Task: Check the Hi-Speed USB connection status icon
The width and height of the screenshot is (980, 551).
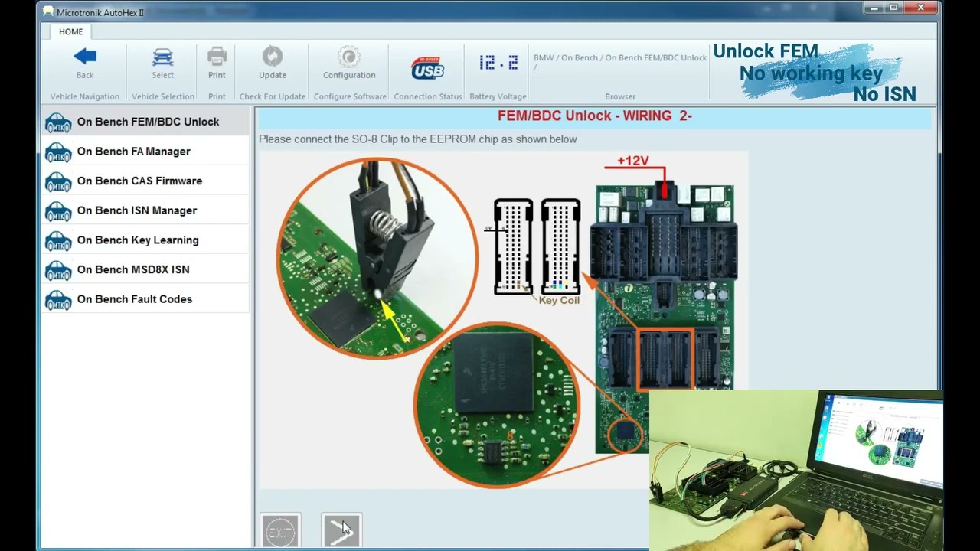Action: pyautogui.click(x=427, y=68)
